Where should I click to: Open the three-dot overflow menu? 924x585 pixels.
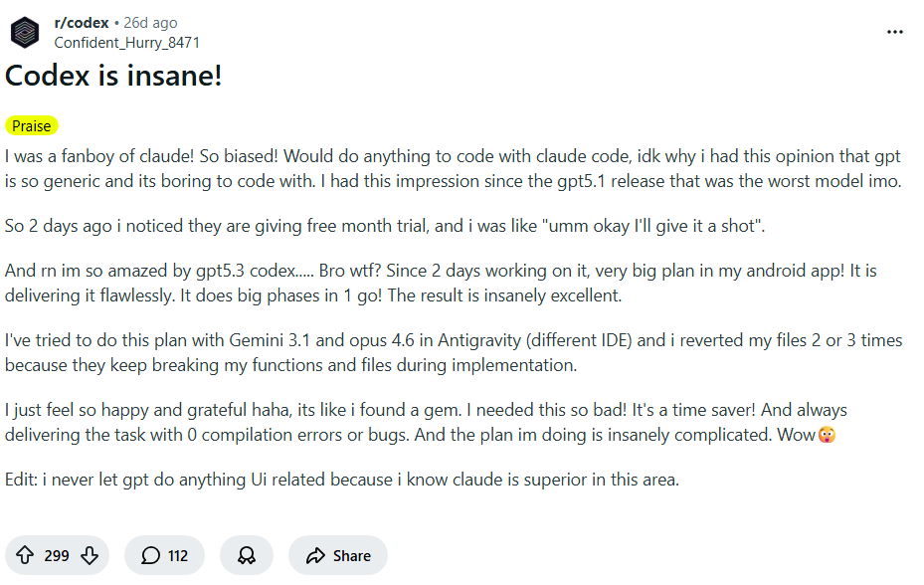894,33
